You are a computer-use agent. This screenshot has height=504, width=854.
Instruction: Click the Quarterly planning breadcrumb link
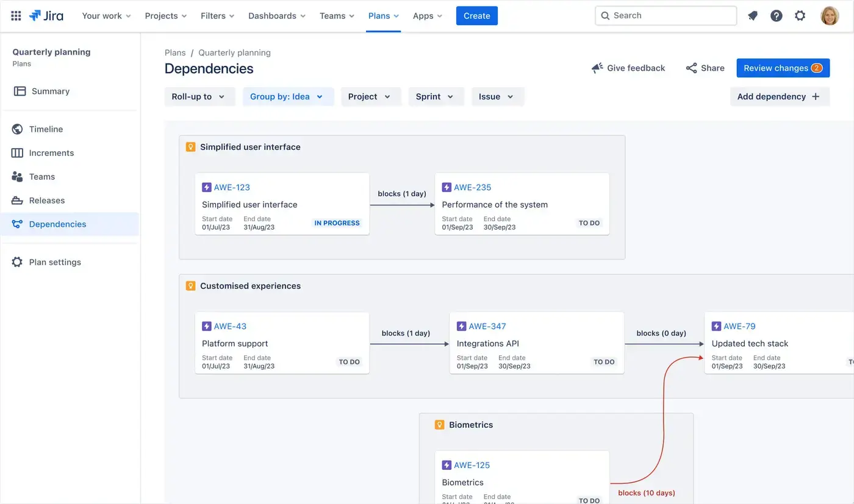click(x=234, y=53)
